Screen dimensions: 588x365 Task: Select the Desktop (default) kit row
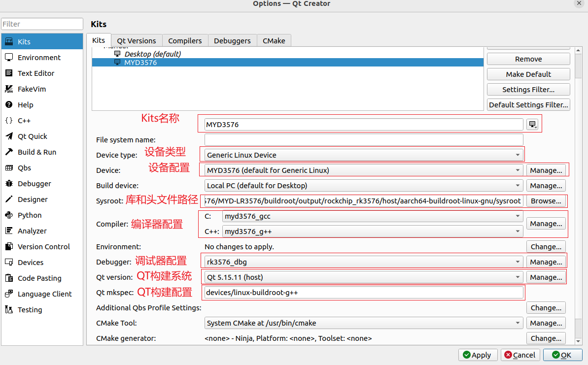(288, 54)
